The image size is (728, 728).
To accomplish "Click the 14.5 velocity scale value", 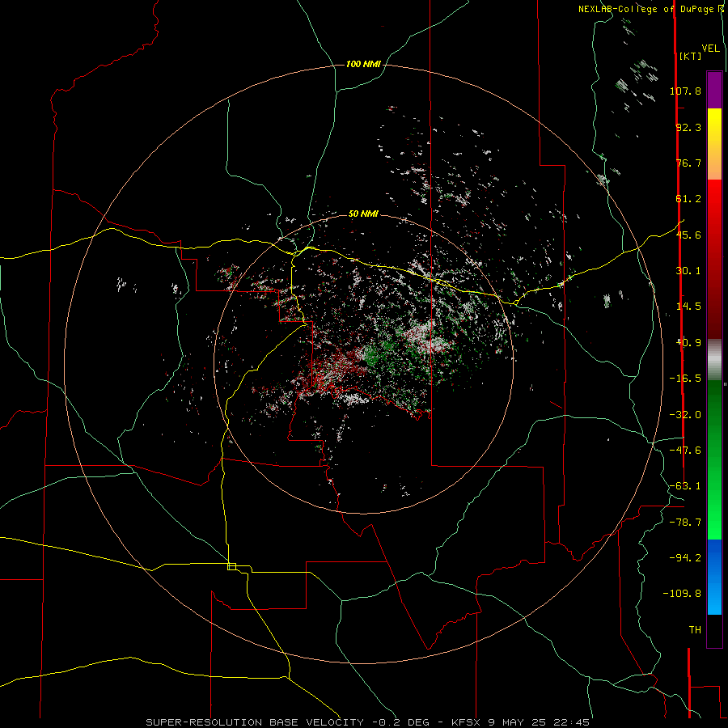I will point(688,307).
